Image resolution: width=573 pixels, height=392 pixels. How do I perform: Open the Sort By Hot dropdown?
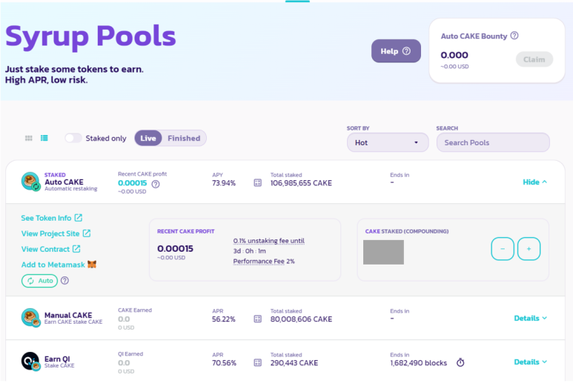click(388, 142)
